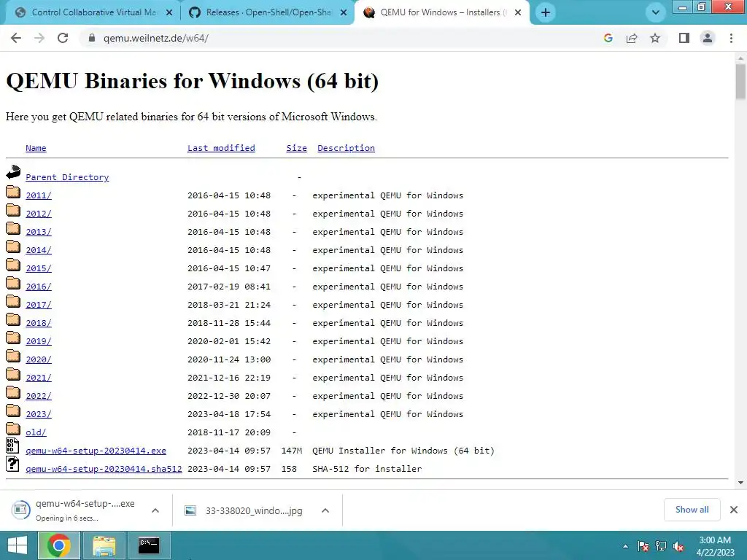
Task: Toggle the browser side panel
Action: tap(684, 38)
